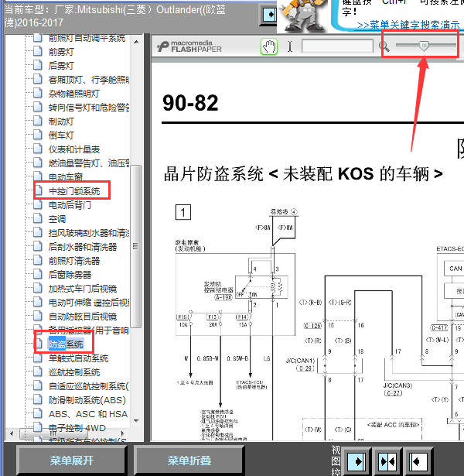The height and width of the screenshot is (476, 464).
Task: Open the menu keyword search demo link
Action: (x=408, y=25)
